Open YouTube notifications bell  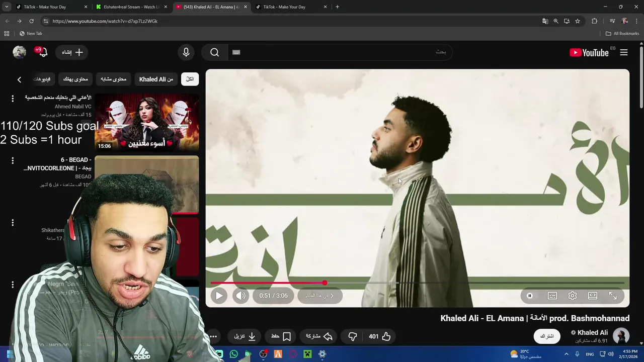[x=43, y=52]
